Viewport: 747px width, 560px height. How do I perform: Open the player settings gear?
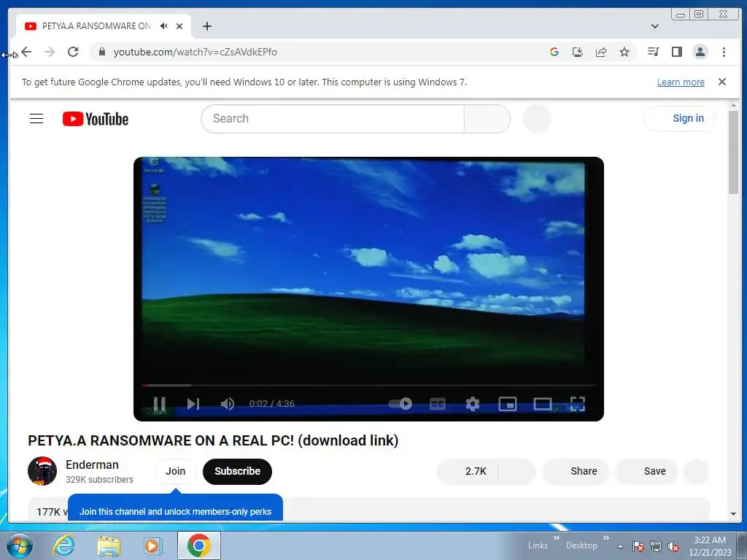(x=473, y=404)
